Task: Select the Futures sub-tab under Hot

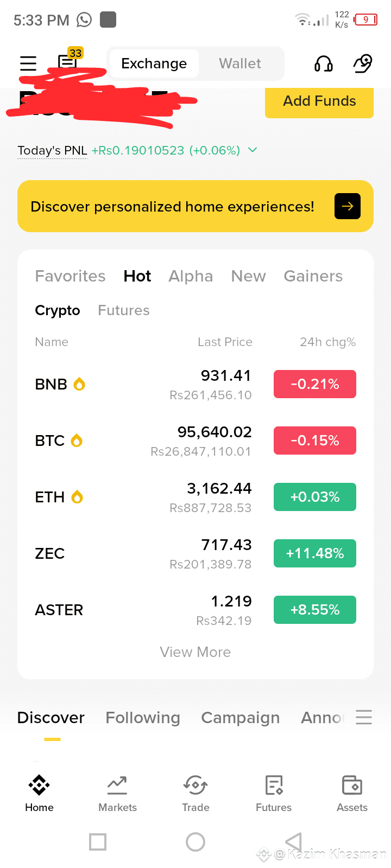Action: click(x=124, y=310)
